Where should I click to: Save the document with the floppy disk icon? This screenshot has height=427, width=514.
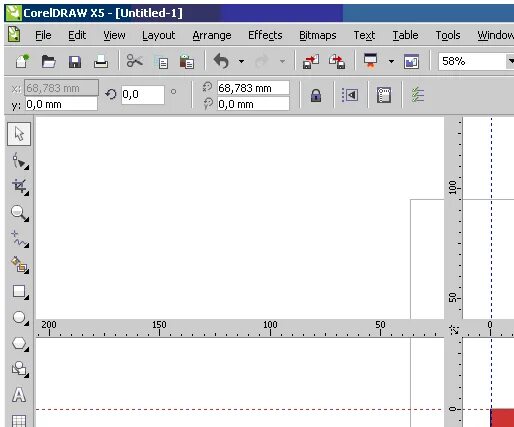(x=75, y=62)
